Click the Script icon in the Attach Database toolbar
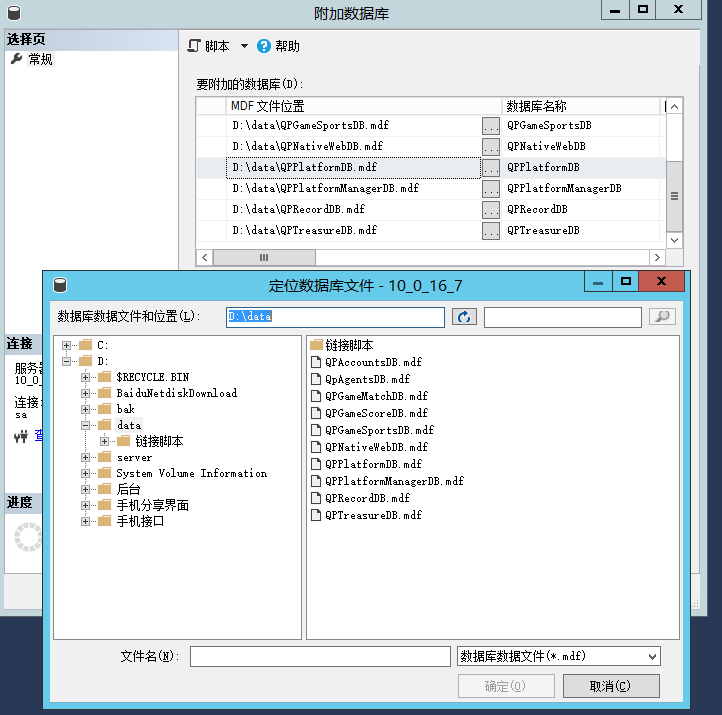Viewport: 722px width, 715px height. pos(194,46)
